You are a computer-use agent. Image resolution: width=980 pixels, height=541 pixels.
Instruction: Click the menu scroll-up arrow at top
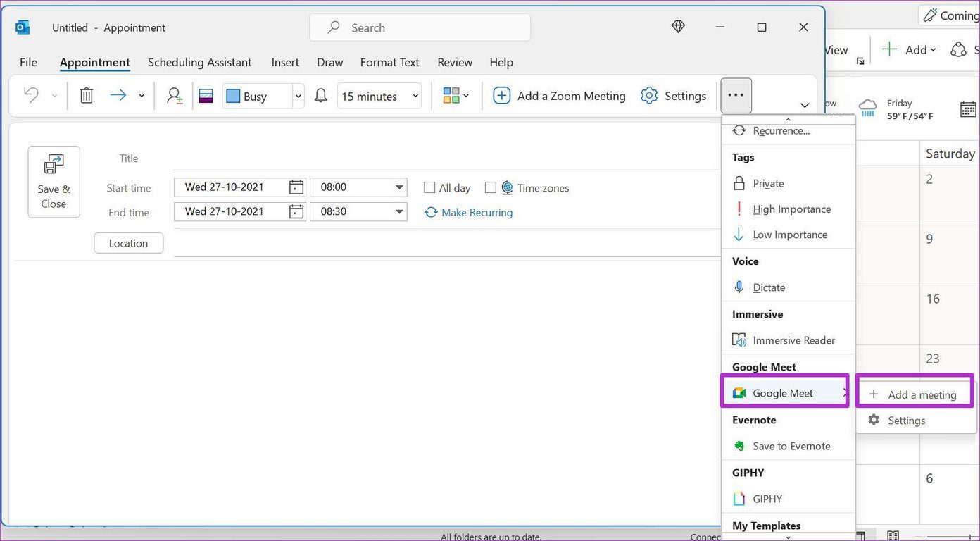(x=788, y=120)
